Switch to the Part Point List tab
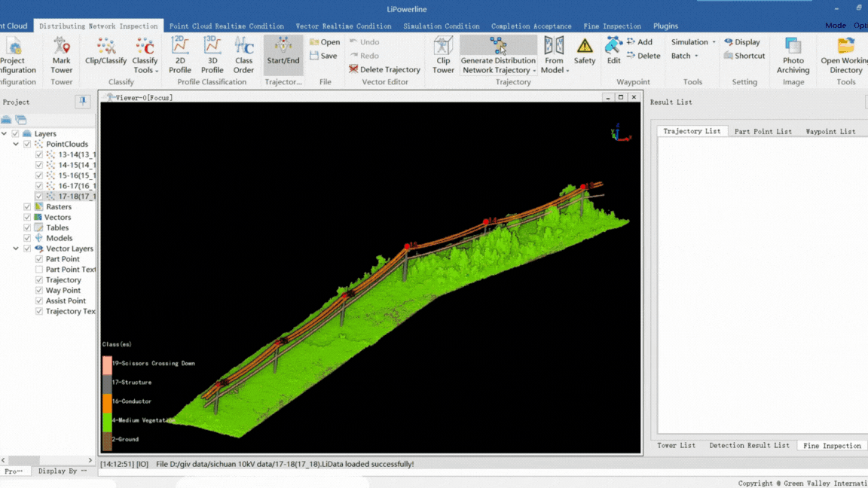This screenshot has width=868, height=488. click(x=763, y=131)
